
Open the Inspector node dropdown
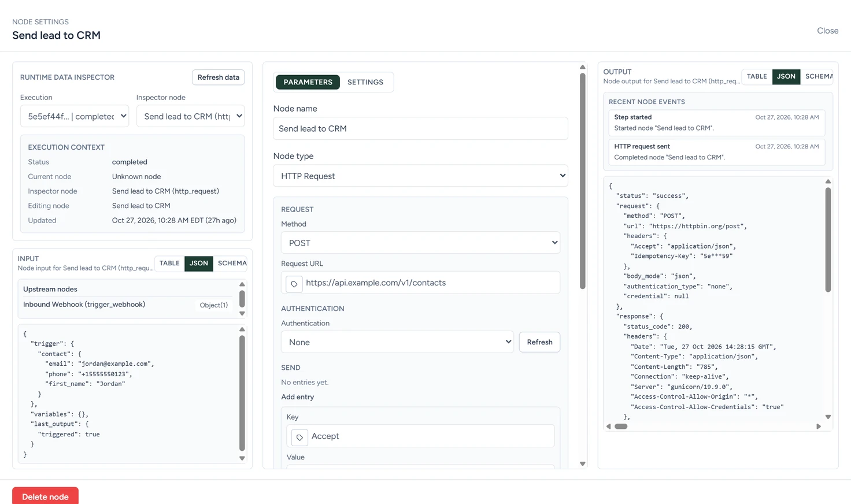coord(190,116)
